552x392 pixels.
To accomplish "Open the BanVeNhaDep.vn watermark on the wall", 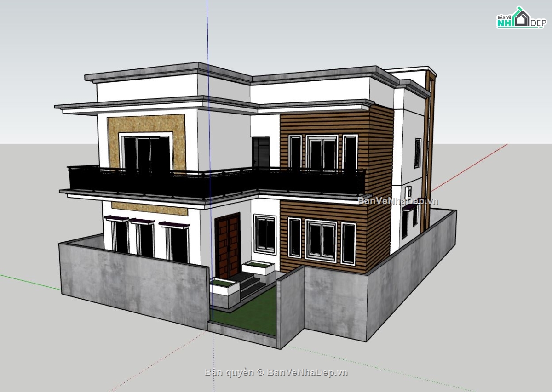I will point(398,201).
